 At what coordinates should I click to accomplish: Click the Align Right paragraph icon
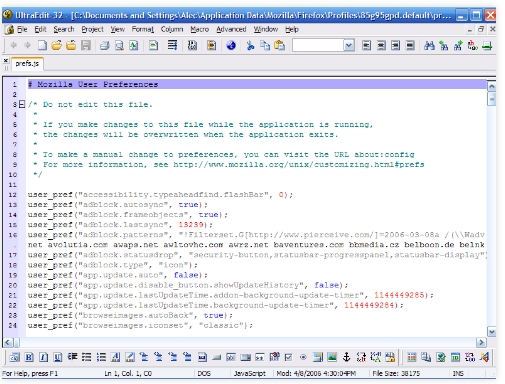395,45
